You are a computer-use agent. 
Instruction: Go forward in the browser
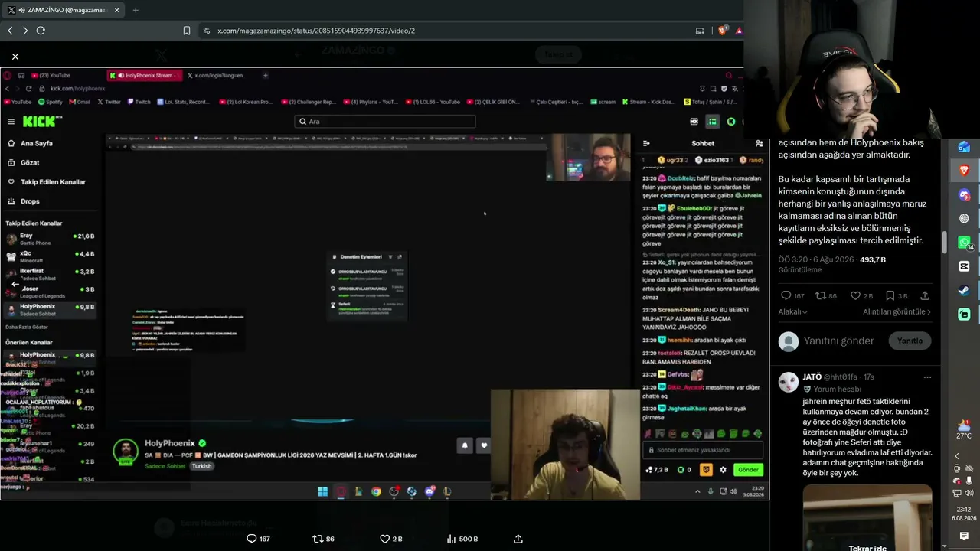25,31
